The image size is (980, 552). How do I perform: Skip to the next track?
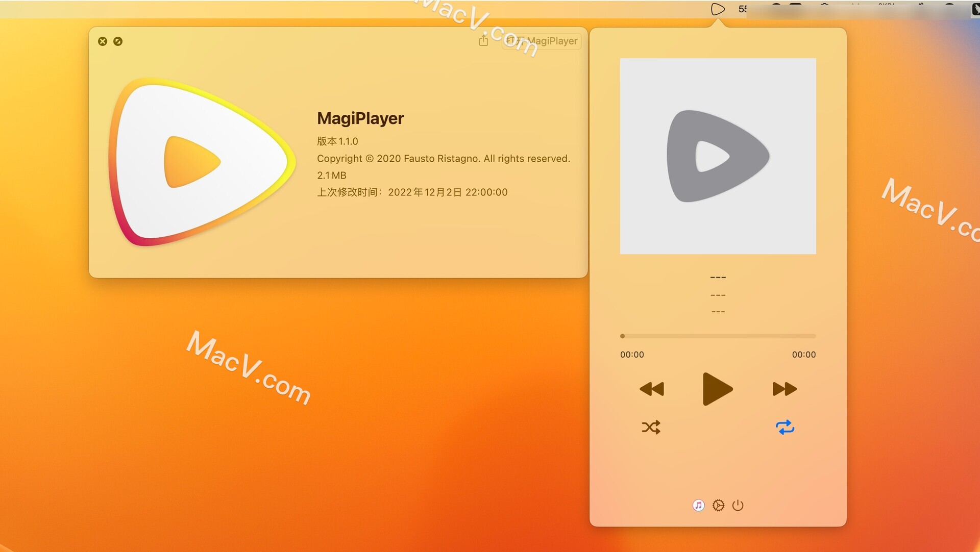coord(785,389)
